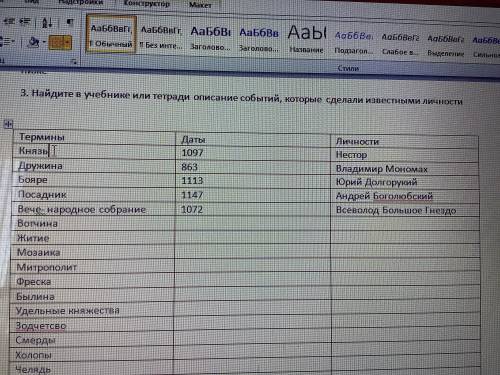Select the Подзаголовок style

[353, 43]
